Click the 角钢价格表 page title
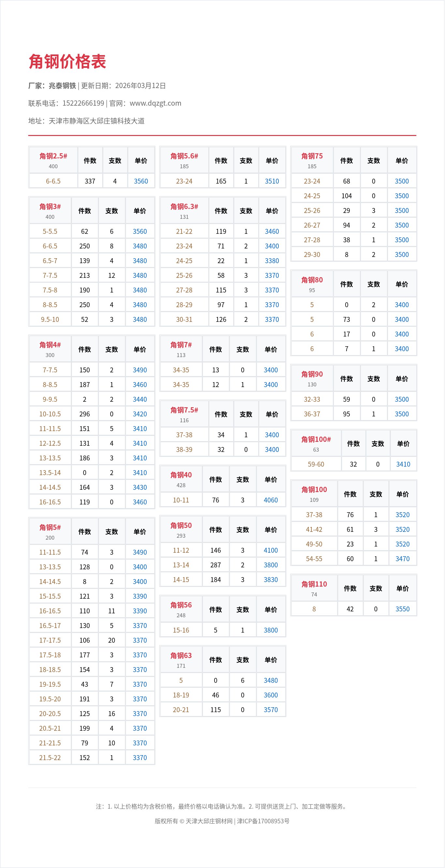 point(67,62)
